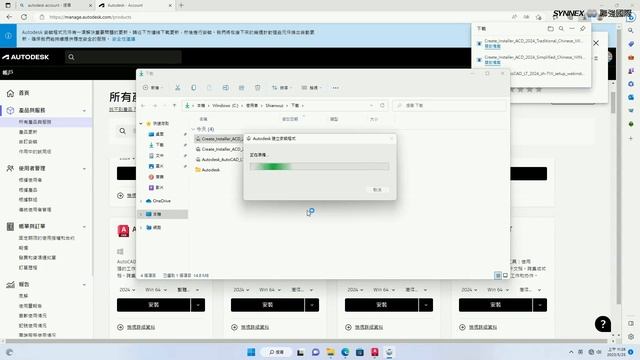Click the Billing and Orders sidebar icon
This screenshot has width=640, height=360.
coord(10,226)
